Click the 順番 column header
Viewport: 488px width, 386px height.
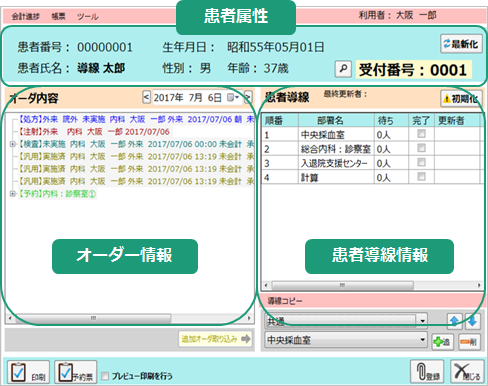point(280,120)
